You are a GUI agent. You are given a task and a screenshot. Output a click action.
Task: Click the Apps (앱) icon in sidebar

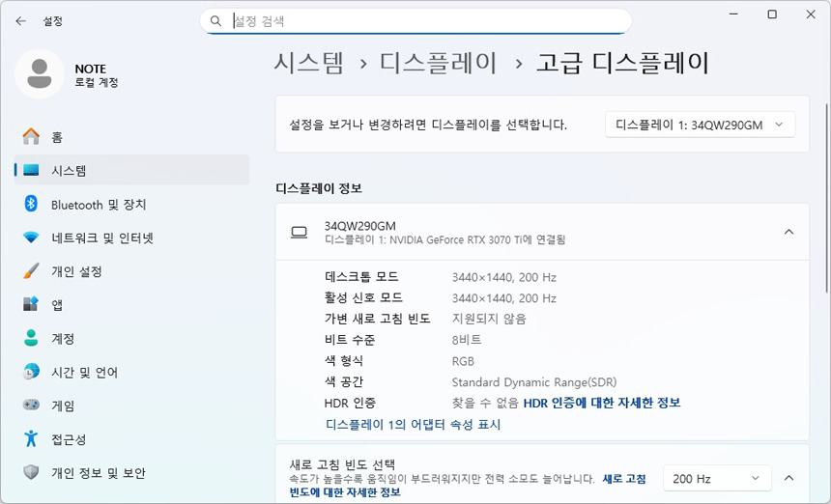[x=31, y=305]
